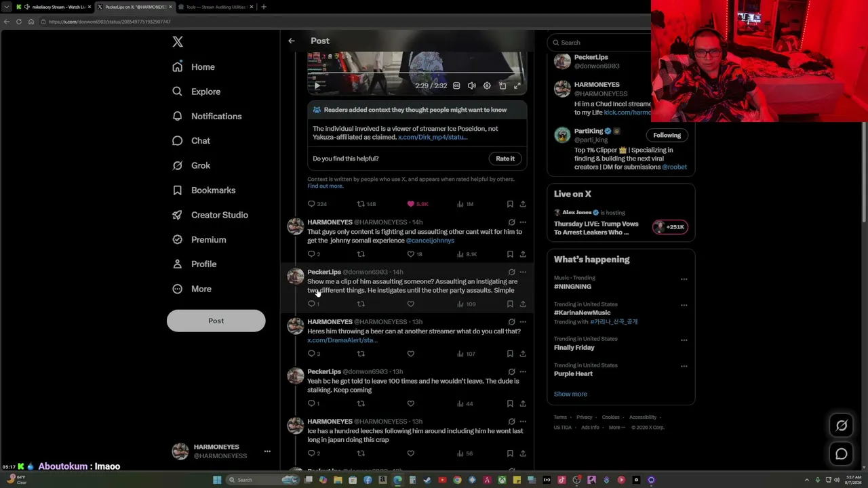Screen dimensions: 868x488
Task: Switch to the Kick stream browser tab
Action: click(53, 7)
